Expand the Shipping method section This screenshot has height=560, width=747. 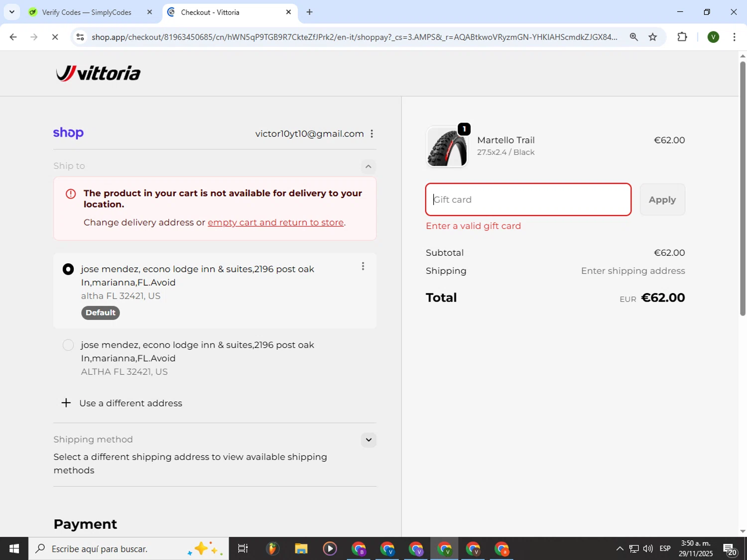click(368, 440)
